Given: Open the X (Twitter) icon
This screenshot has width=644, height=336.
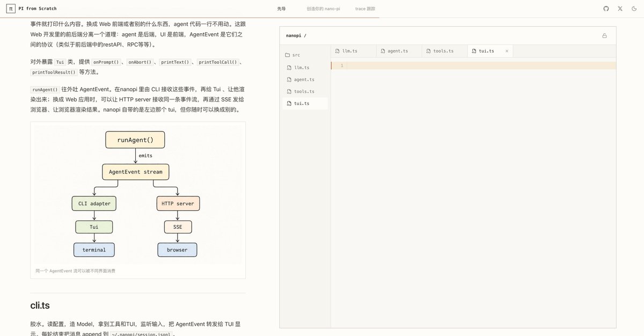Looking at the screenshot, I should pyautogui.click(x=620, y=9).
